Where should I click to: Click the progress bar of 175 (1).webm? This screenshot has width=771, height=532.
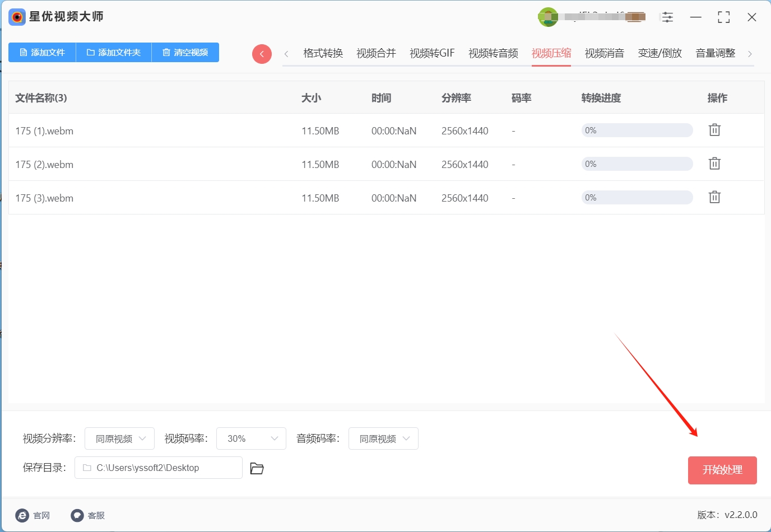tap(637, 130)
